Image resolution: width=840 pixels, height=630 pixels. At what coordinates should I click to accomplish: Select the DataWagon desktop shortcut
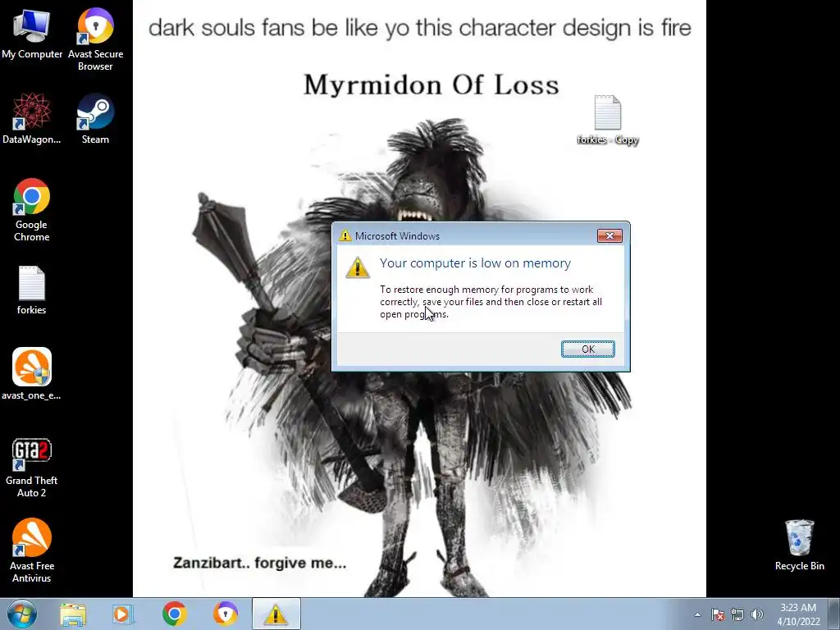click(32, 118)
